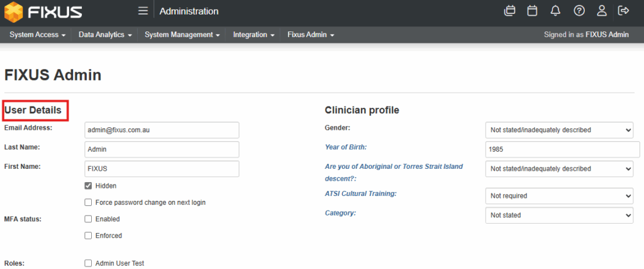This screenshot has width=644, height=269.
Task: Click the 'Gender:' label
Action: coord(337,127)
